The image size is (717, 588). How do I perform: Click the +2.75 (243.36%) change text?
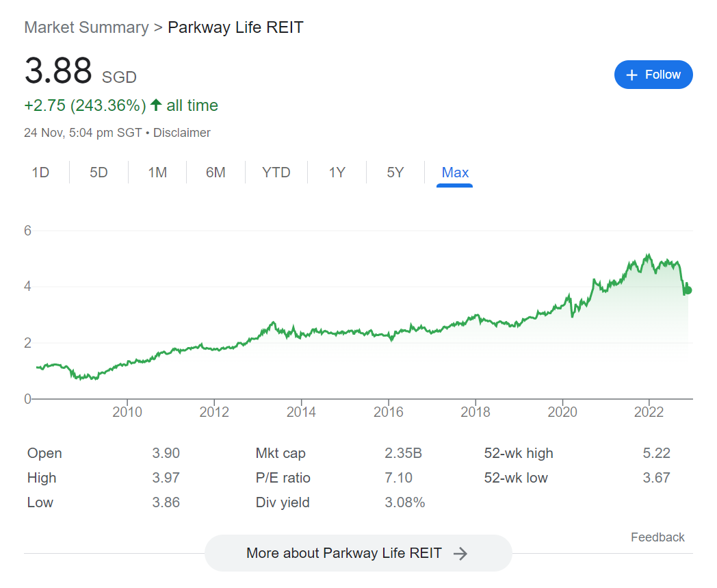click(85, 105)
